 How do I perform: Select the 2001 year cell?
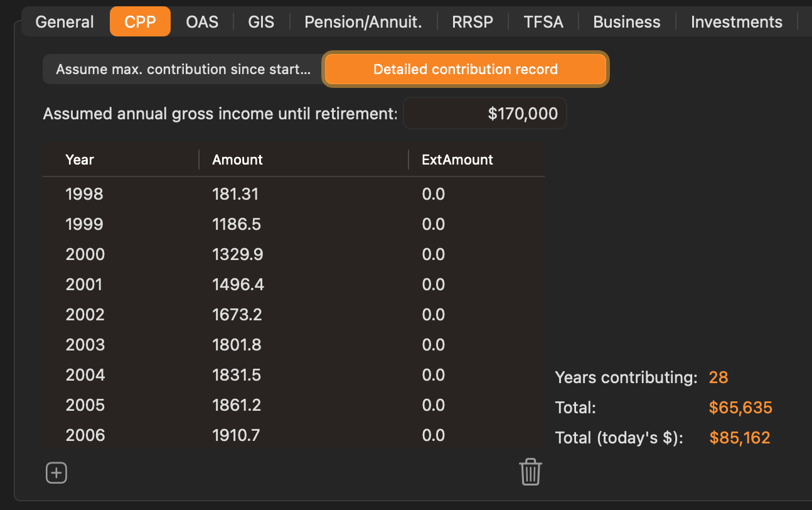tap(83, 285)
